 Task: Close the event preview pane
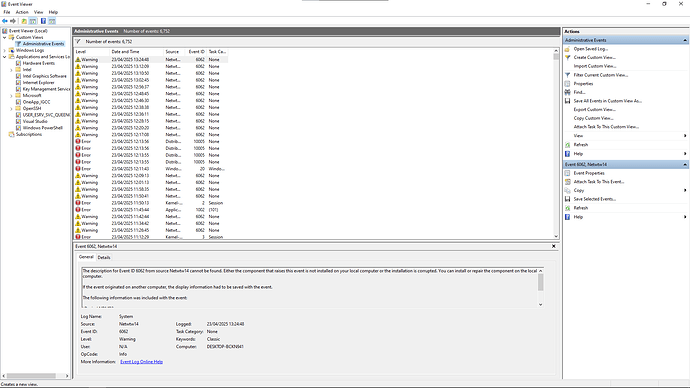click(x=554, y=246)
